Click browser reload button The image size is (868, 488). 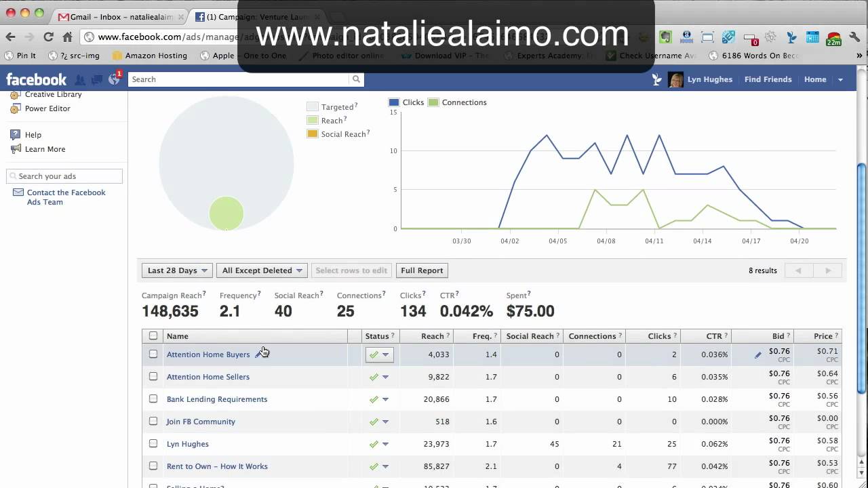(48, 37)
